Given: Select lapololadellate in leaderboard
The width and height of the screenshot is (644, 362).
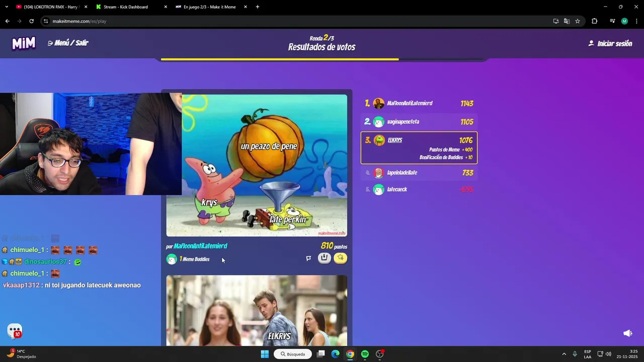Looking at the screenshot, I should coord(419,172).
